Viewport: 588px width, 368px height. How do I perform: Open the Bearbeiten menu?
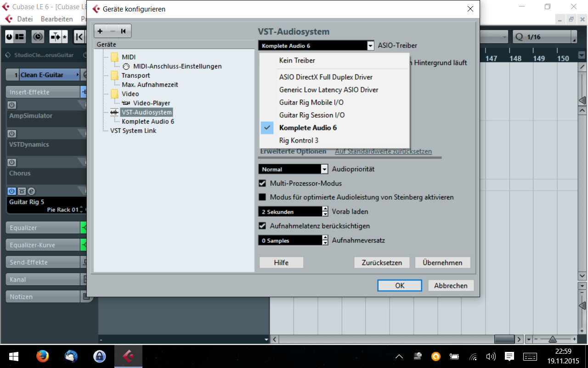[57, 19]
